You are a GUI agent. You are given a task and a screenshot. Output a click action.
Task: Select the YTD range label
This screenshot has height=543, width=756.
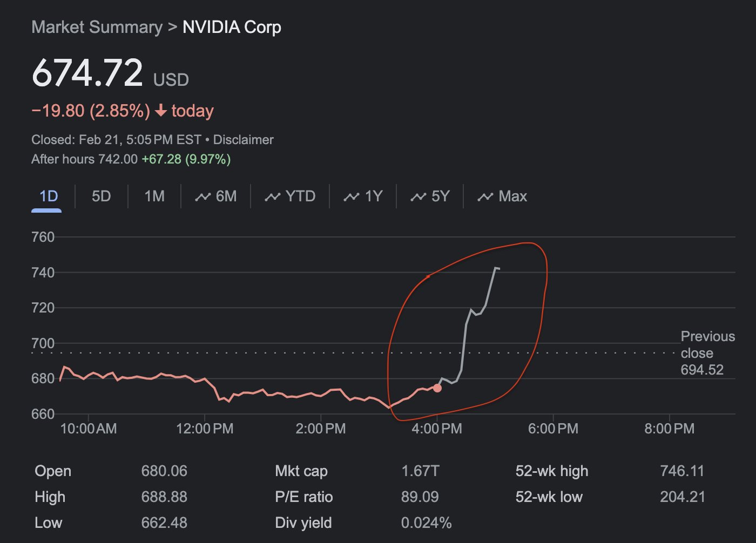pos(300,196)
